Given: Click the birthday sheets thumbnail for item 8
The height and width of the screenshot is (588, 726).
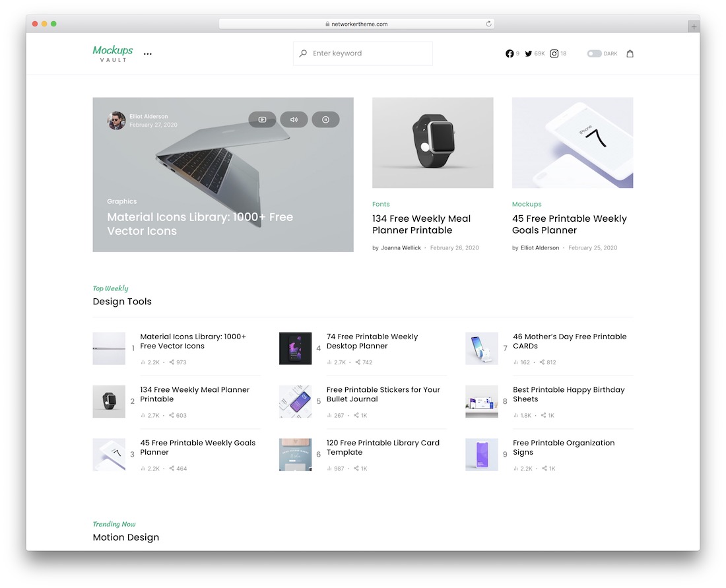Looking at the screenshot, I should (482, 401).
